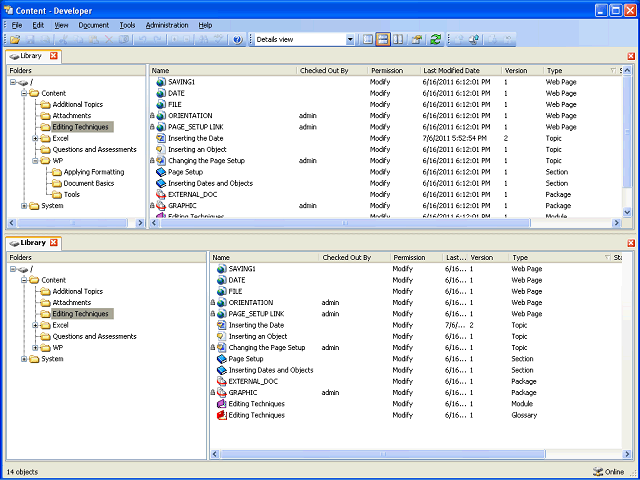Click Page Setup section icon in upper list

pos(161,172)
